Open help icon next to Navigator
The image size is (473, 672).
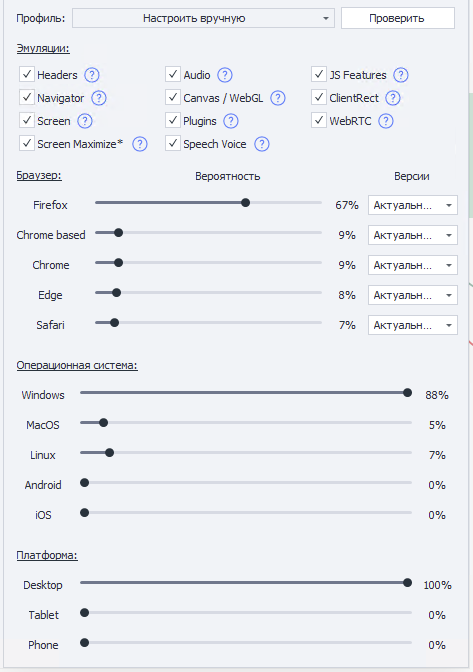99,98
